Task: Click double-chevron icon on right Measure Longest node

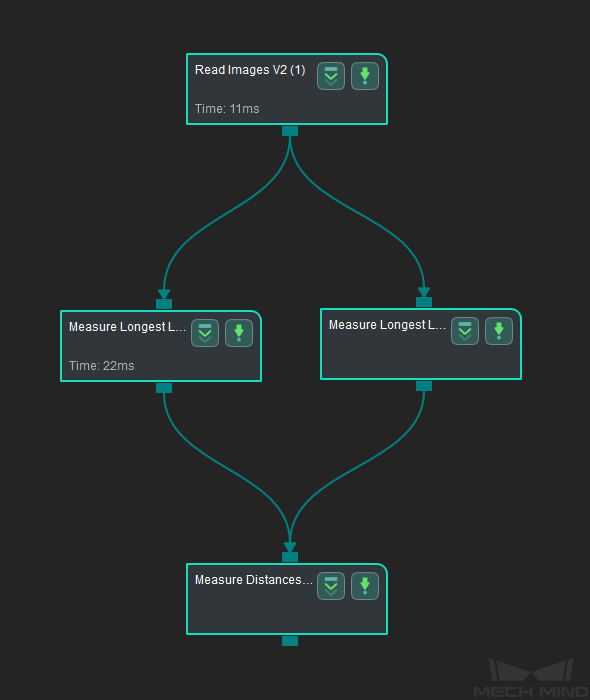Action: [465, 331]
